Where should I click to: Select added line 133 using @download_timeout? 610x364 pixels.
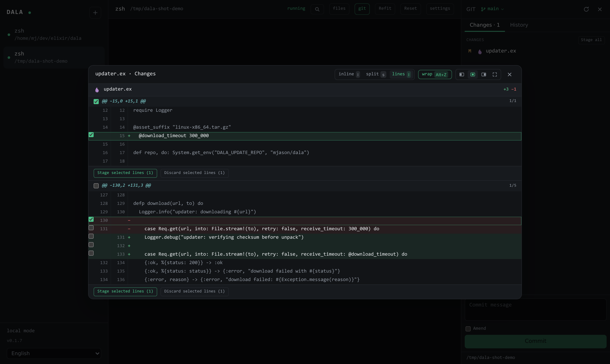(x=91, y=253)
